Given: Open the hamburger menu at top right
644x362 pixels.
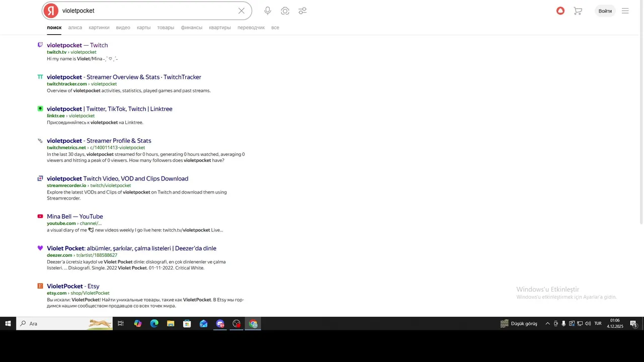Looking at the screenshot, I should click(625, 11).
